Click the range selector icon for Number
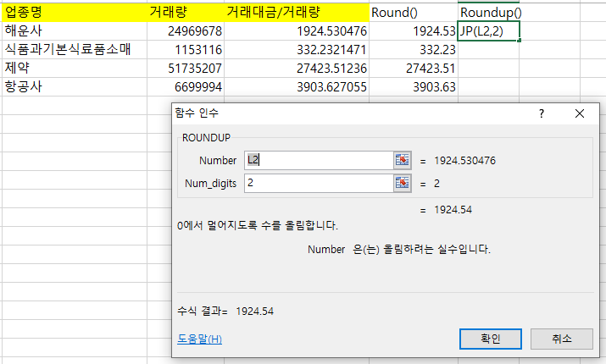Viewport: 606px width, 364px height. pyautogui.click(x=402, y=160)
